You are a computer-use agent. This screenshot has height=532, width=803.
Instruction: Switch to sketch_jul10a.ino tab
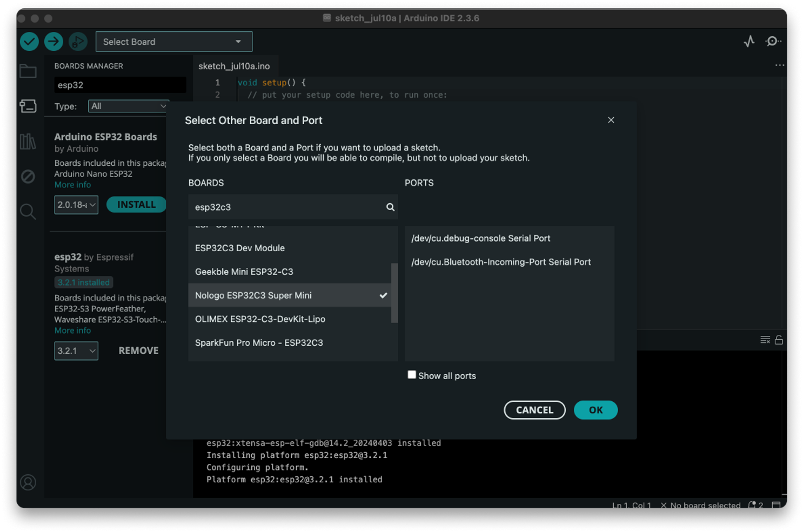[x=234, y=66]
